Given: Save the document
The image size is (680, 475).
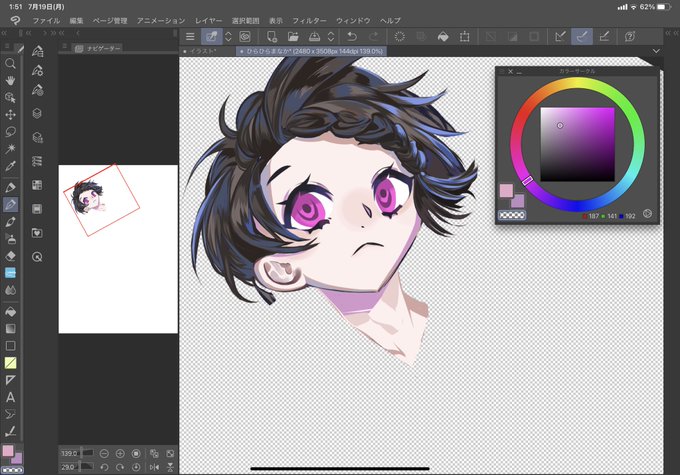Looking at the screenshot, I should pos(314,37).
